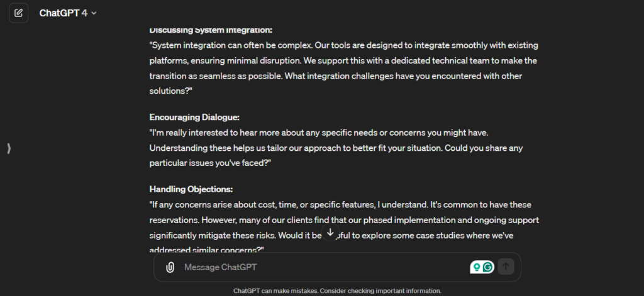Click the paperclip attach file icon

tap(170, 267)
